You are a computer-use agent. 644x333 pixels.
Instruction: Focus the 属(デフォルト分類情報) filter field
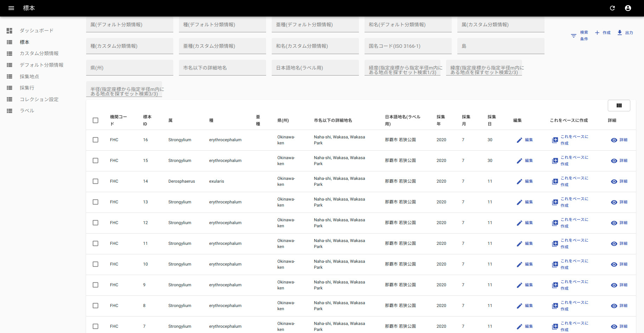(130, 25)
